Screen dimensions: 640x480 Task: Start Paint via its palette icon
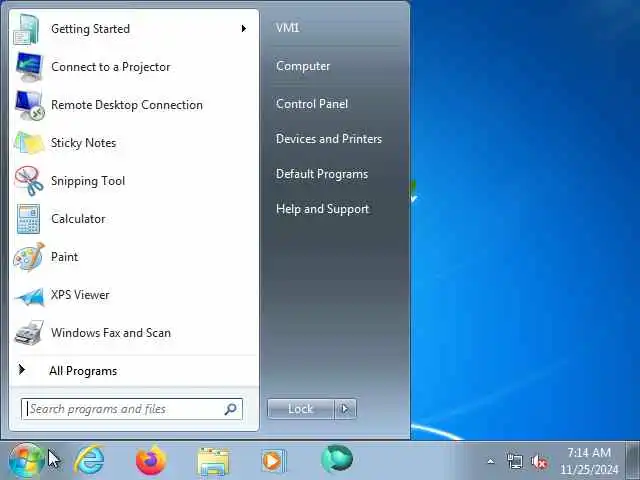(x=29, y=257)
